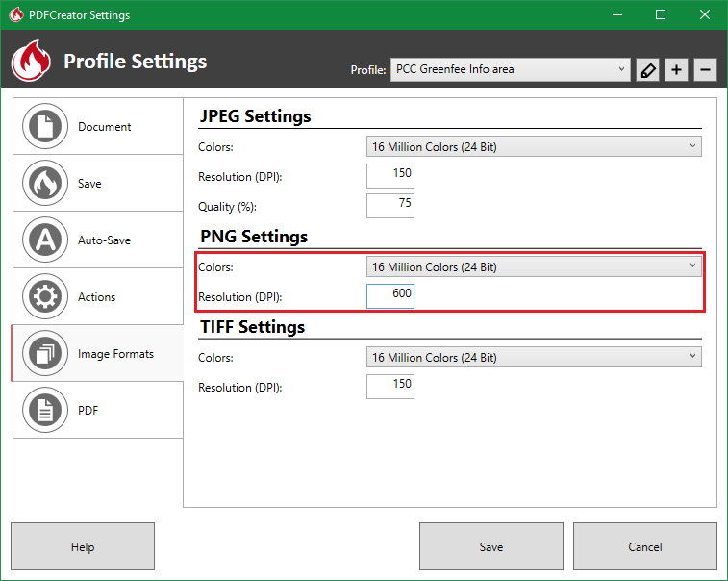Click the Actions gear icon

tap(44, 297)
